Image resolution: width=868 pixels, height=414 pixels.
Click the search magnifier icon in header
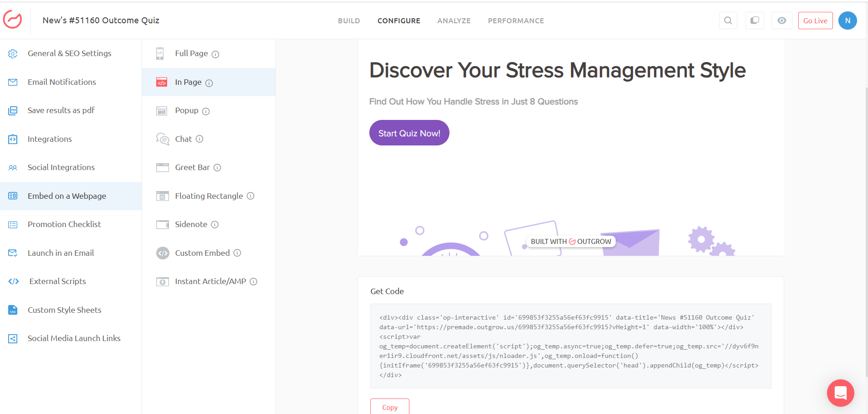[728, 21]
